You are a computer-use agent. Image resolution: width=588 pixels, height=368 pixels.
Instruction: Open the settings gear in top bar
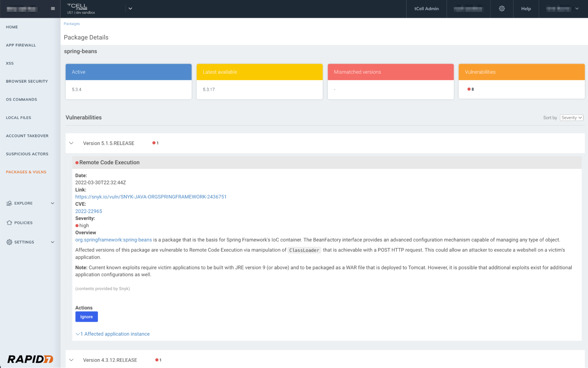pyautogui.click(x=502, y=9)
